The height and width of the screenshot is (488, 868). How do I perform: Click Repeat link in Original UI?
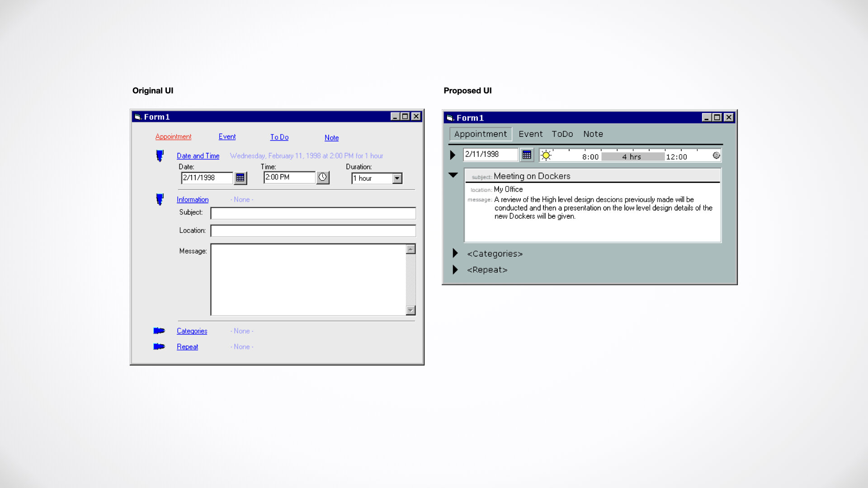[187, 347]
